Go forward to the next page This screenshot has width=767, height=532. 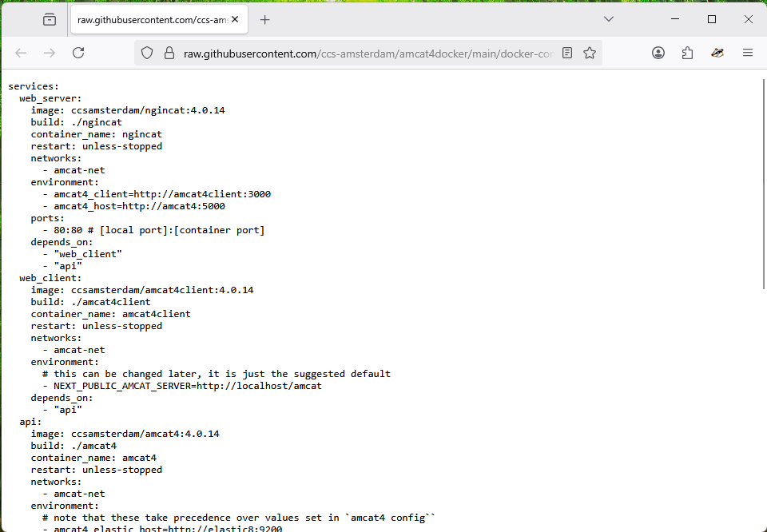click(x=50, y=53)
